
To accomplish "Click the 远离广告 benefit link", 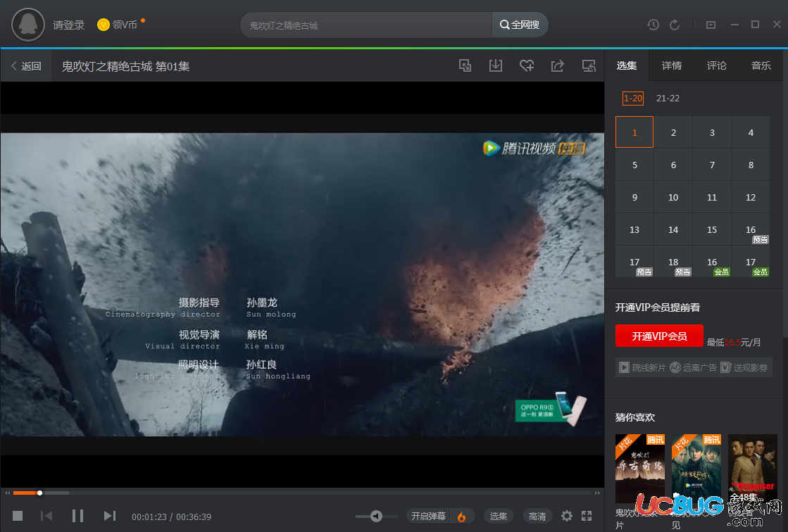I will point(694,368).
